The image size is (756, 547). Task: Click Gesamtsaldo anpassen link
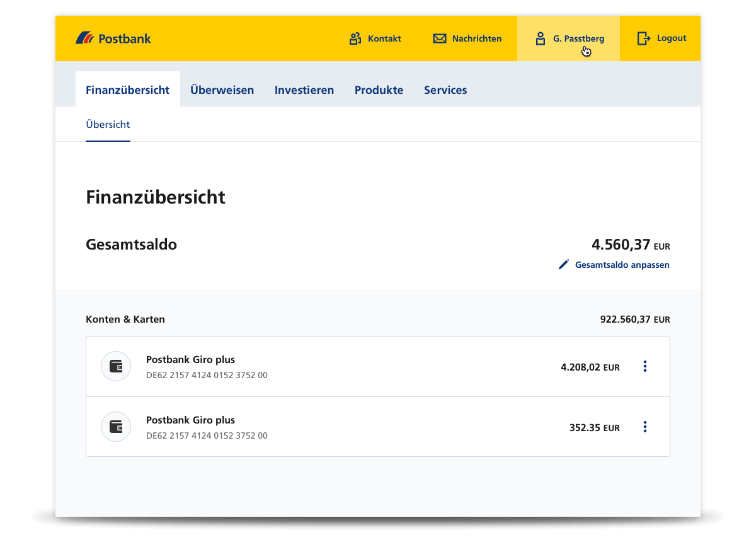622,265
